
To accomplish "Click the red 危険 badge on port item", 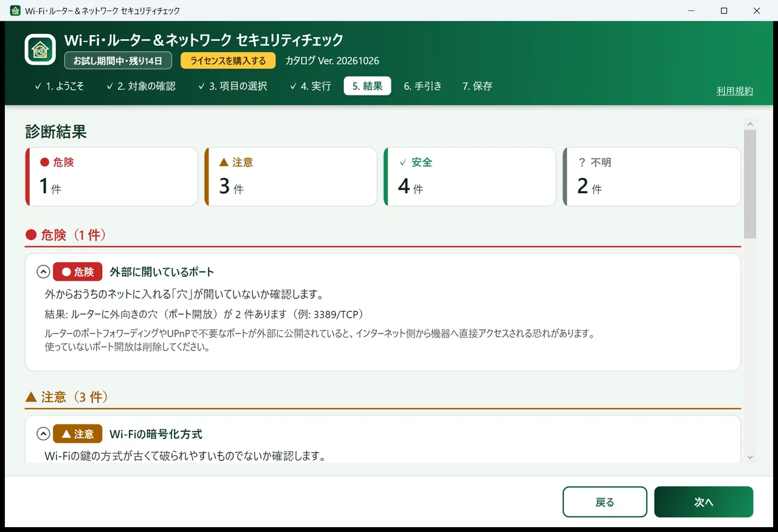I will point(78,272).
